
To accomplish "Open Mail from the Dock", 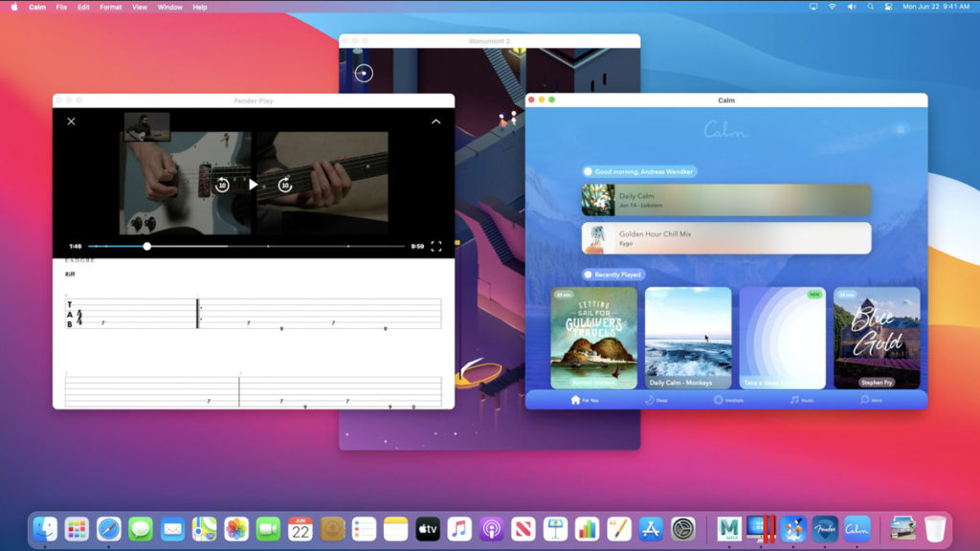I will [x=172, y=530].
